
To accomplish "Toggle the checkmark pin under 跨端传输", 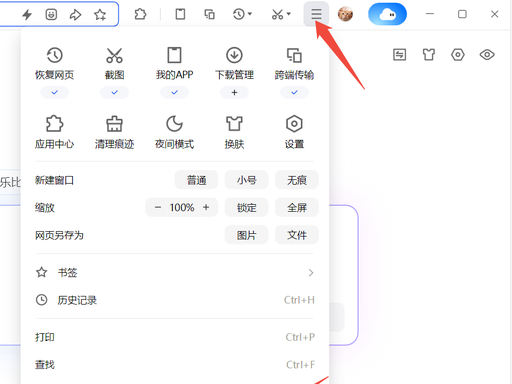I will (294, 92).
